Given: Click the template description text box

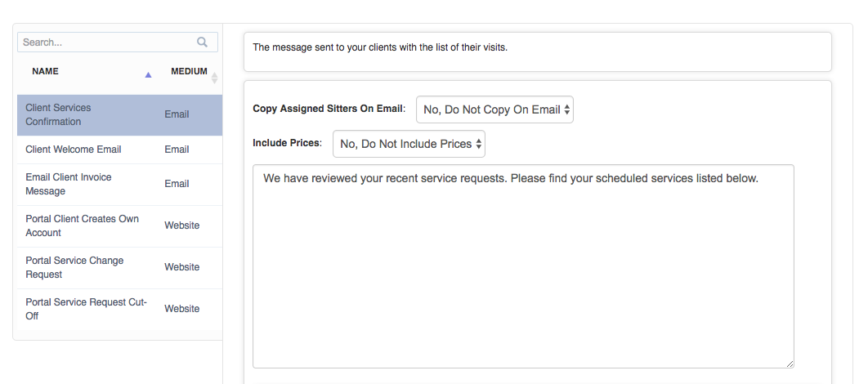Looking at the screenshot, I should [538, 52].
